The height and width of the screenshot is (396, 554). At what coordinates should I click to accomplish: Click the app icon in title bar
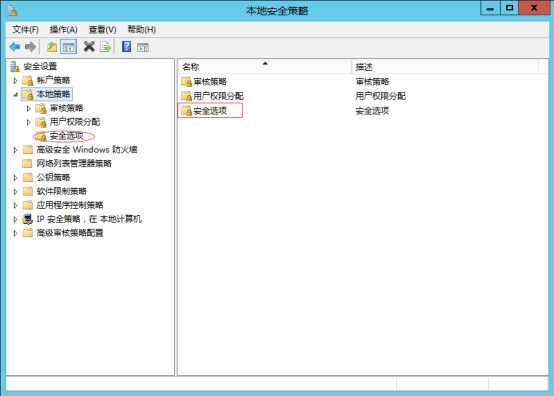(x=13, y=10)
